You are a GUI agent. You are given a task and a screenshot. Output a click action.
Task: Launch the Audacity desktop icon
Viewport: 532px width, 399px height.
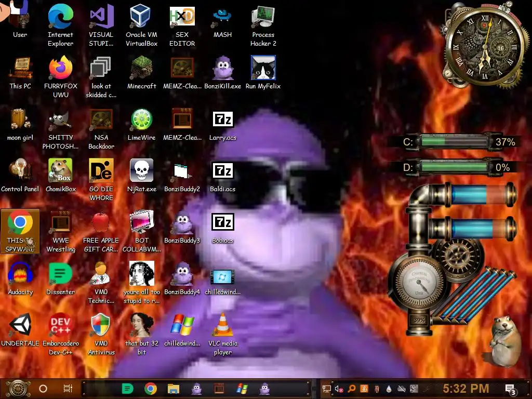20,278
